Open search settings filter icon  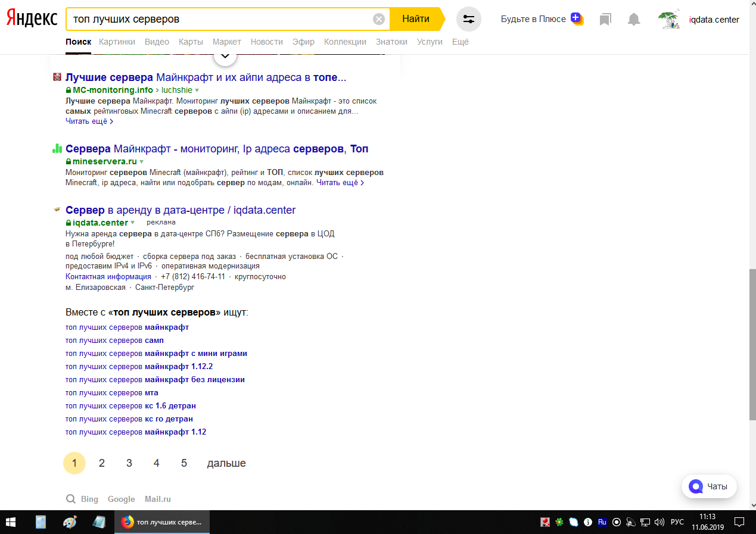469,19
